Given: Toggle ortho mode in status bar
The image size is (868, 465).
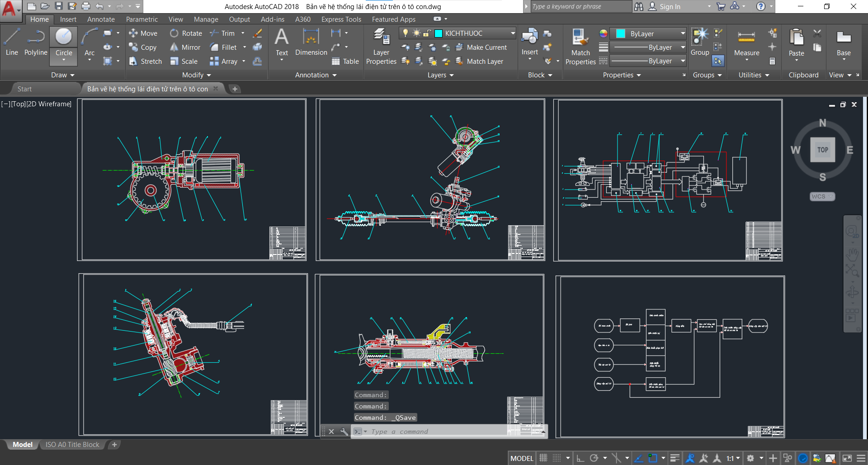Looking at the screenshot, I should pyautogui.click(x=580, y=458).
